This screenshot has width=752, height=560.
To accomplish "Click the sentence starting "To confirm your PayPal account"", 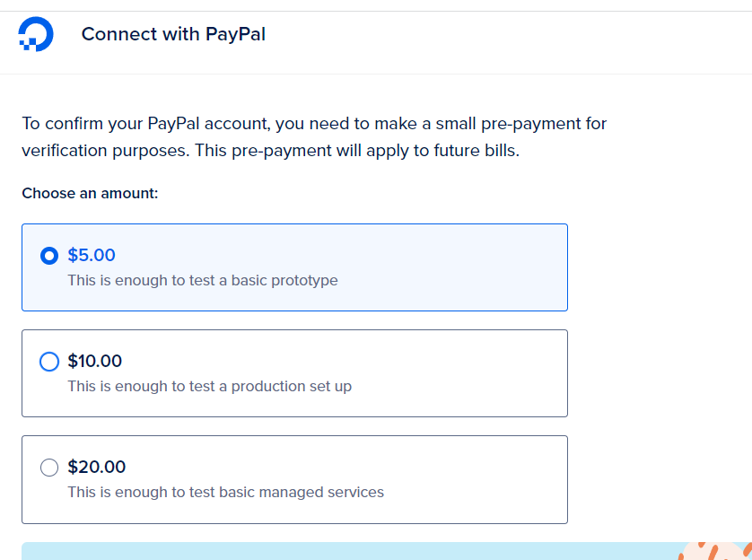I will point(314,124).
